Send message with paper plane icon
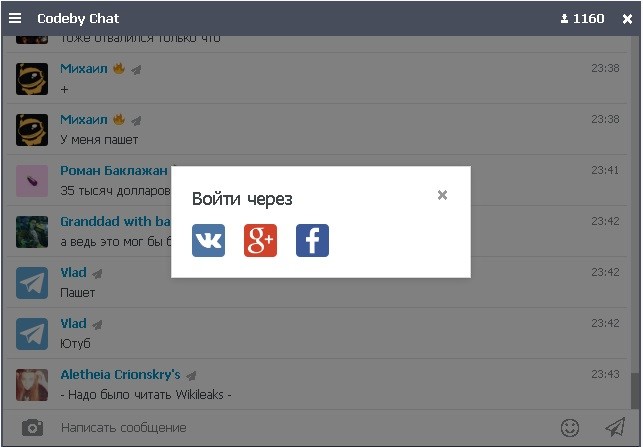This screenshot has height=447, width=643. [615, 427]
